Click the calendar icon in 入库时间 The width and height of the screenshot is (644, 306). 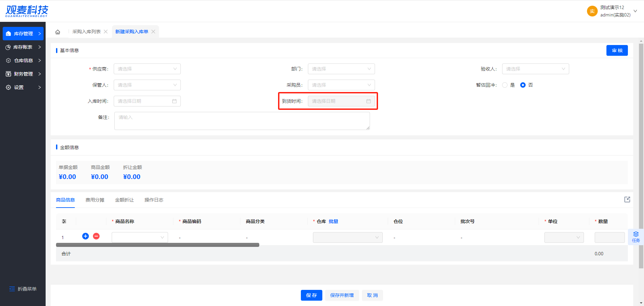pos(174,101)
